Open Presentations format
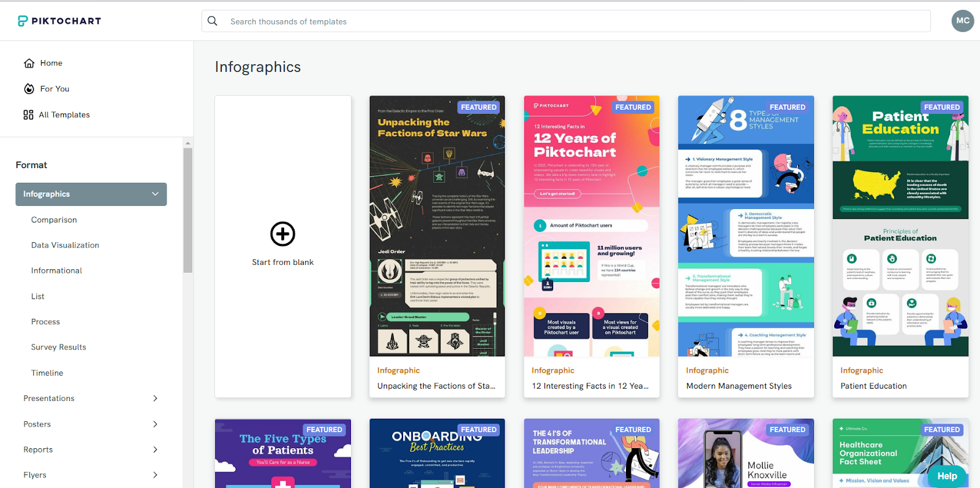The height and width of the screenshot is (488, 980). pyautogui.click(x=49, y=398)
